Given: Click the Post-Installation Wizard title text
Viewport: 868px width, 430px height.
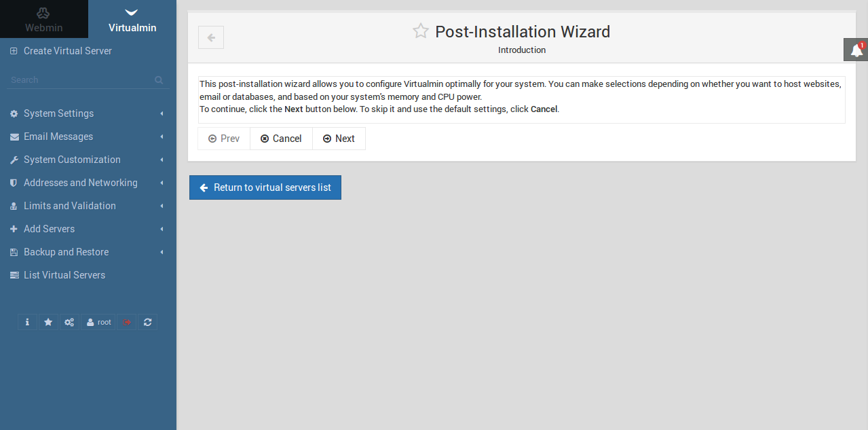Looking at the screenshot, I should (x=523, y=31).
